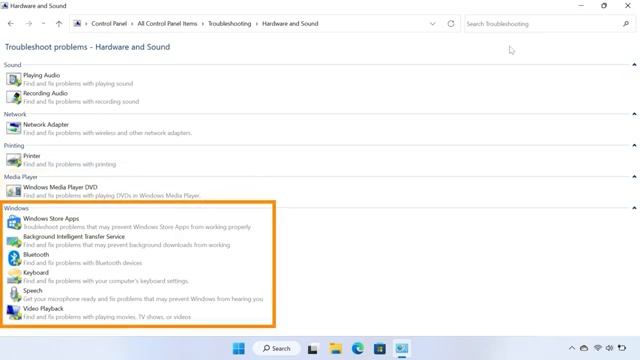640x360 pixels.
Task: Collapse the Network section
Action: click(634, 114)
